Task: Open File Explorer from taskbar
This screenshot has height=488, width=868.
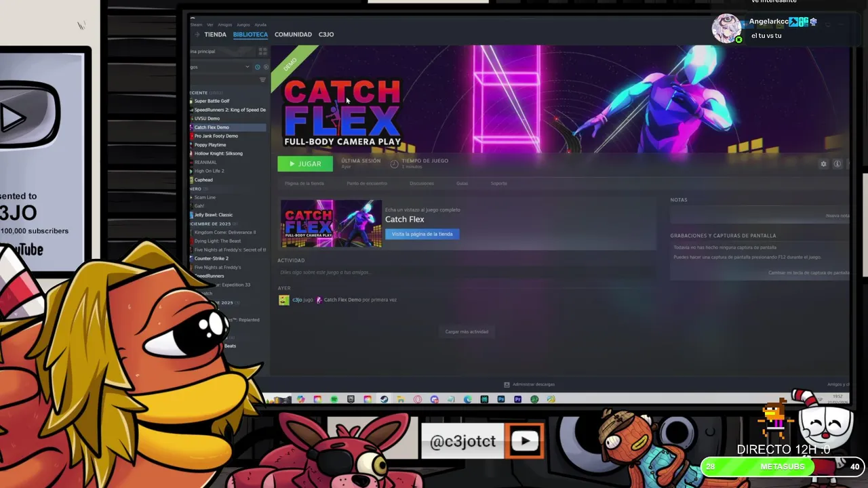Action: 401,399
